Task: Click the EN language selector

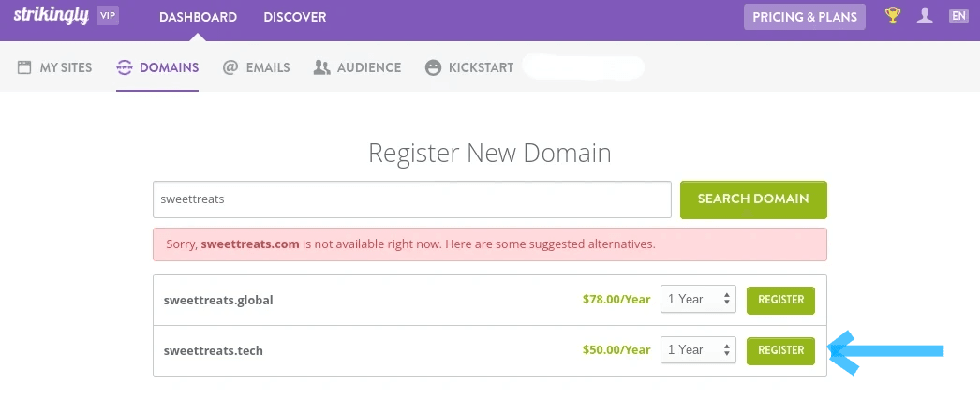Action: pos(958,16)
